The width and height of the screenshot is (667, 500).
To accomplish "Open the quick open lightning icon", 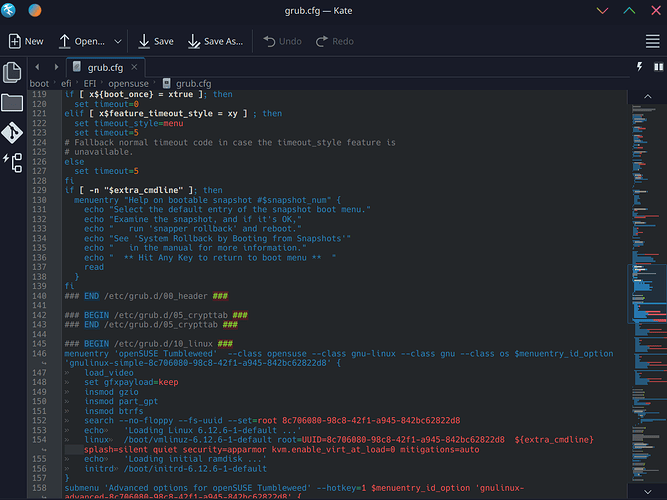I will point(639,67).
